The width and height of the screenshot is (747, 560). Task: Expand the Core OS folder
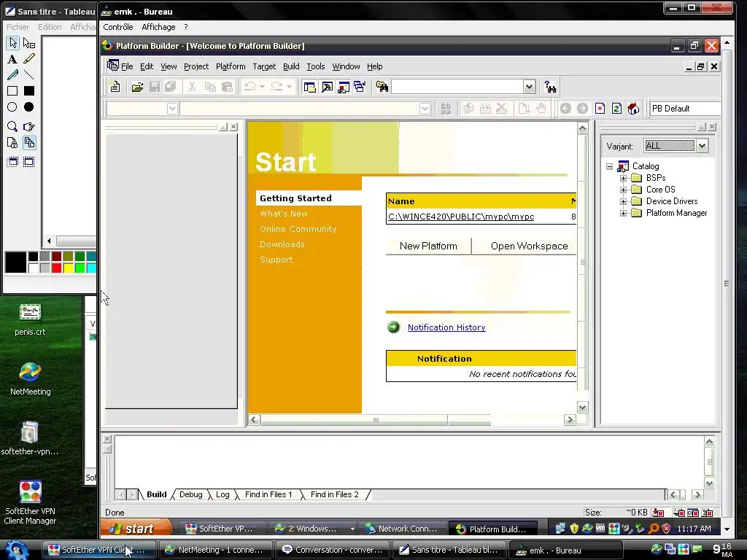pos(623,190)
